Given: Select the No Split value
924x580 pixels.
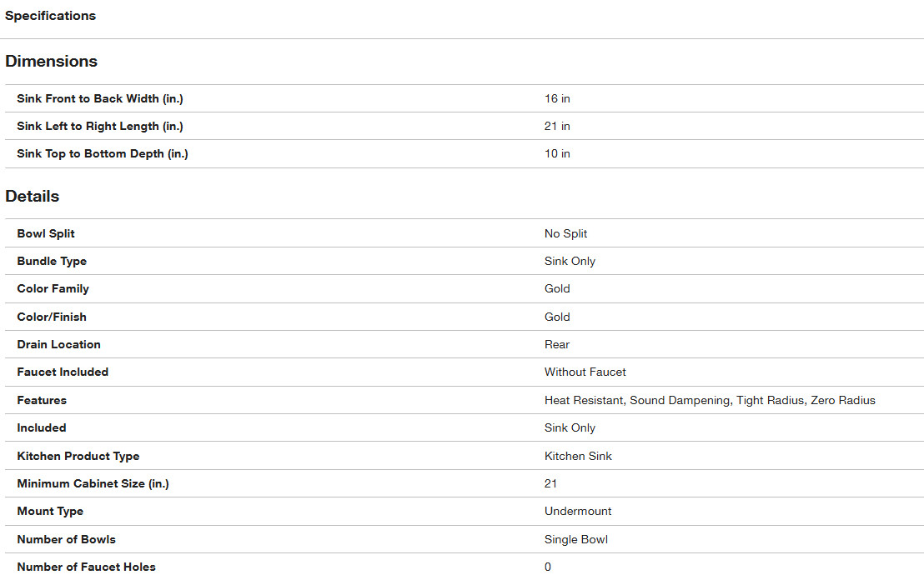Looking at the screenshot, I should point(565,233).
